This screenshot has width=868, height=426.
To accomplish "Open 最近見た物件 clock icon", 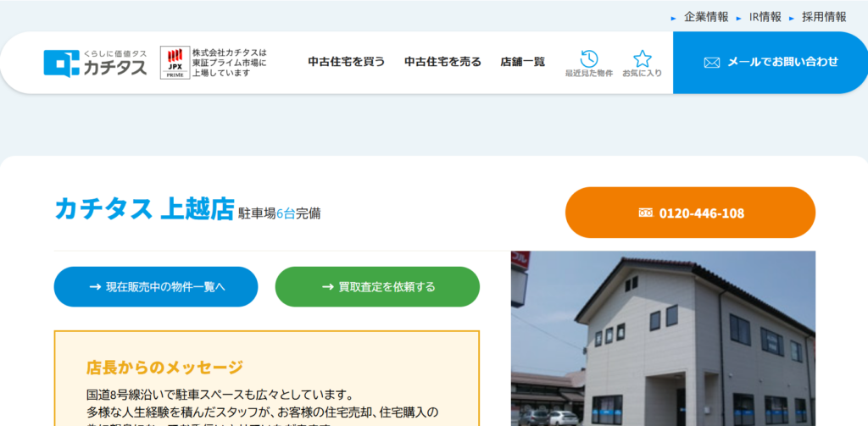I will [x=589, y=58].
